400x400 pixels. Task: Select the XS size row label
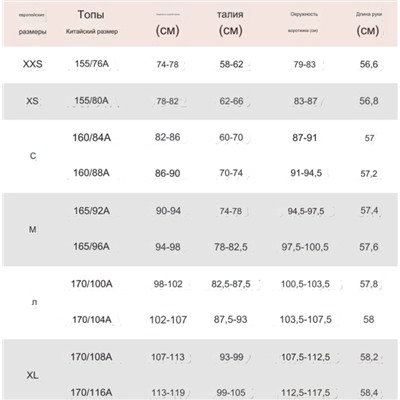[32, 101]
